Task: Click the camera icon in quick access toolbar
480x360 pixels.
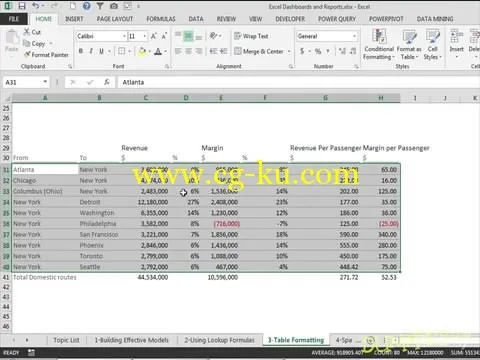Action: click(114, 6)
